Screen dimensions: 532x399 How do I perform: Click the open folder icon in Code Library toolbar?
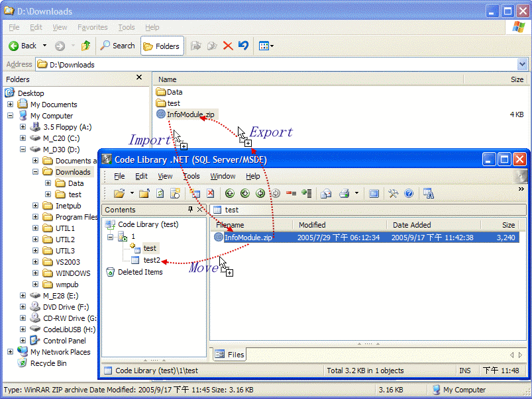point(119,194)
